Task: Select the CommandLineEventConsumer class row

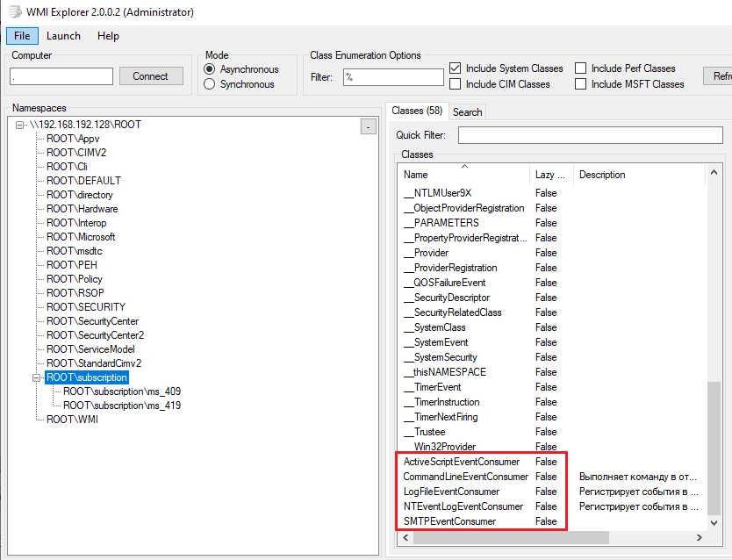Action: tap(465, 477)
